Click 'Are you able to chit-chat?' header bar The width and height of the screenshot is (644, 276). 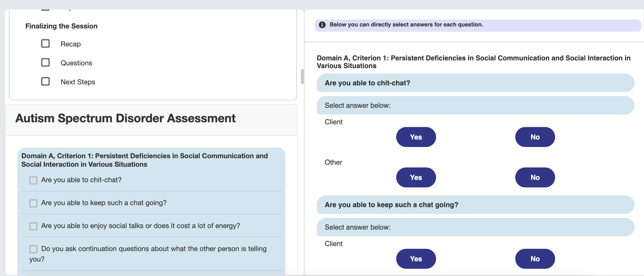click(x=475, y=83)
